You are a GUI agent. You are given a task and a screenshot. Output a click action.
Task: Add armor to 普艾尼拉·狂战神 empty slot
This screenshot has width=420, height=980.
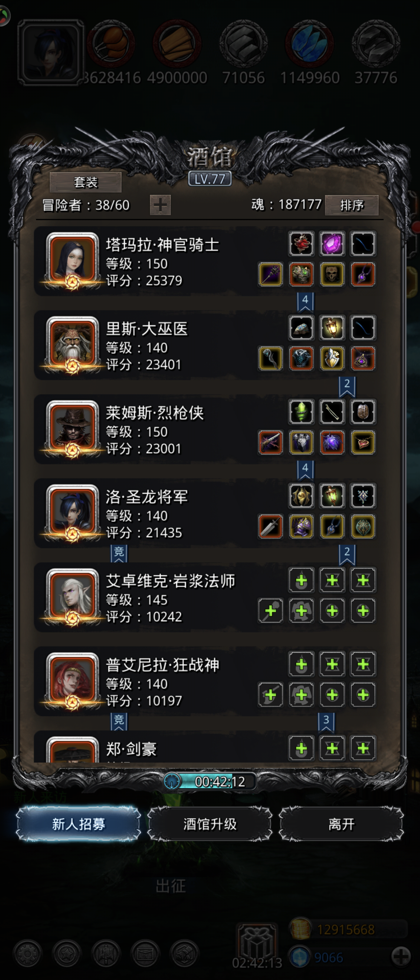click(x=301, y=695)
